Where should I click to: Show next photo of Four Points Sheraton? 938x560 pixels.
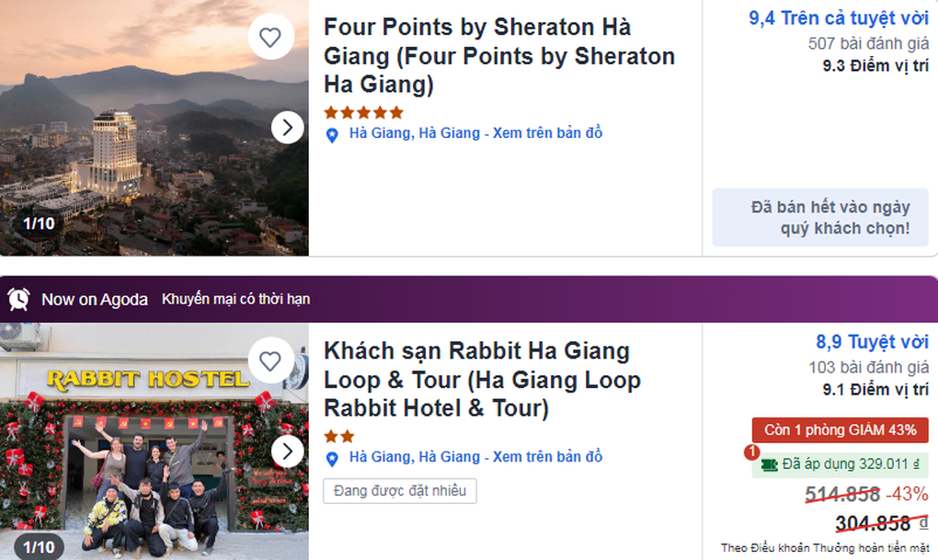tap(288, 127)
